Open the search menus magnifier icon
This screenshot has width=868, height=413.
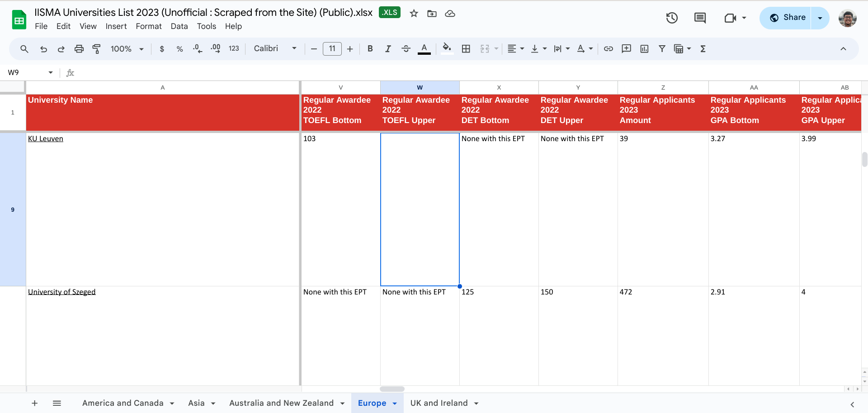point(24,49)
